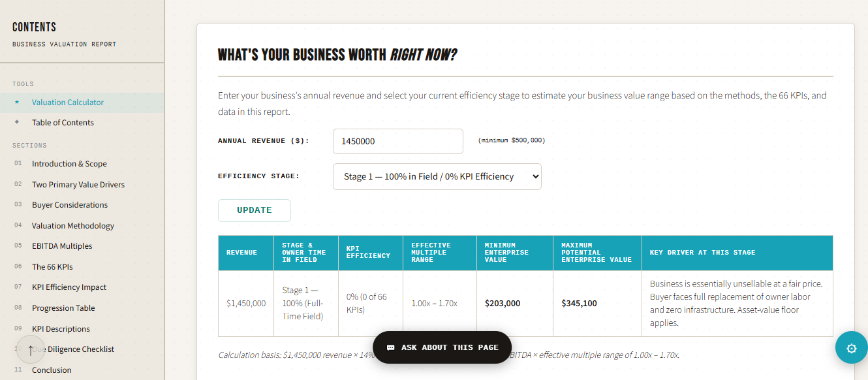Click the chat icon in Ask About This Page
This screenshot has height=380, width=868.
(x=390, y=347)
